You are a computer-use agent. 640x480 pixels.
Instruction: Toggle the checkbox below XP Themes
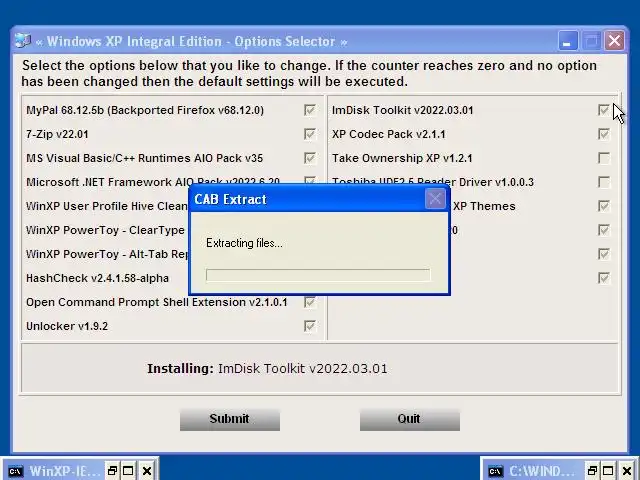point(604,230)
